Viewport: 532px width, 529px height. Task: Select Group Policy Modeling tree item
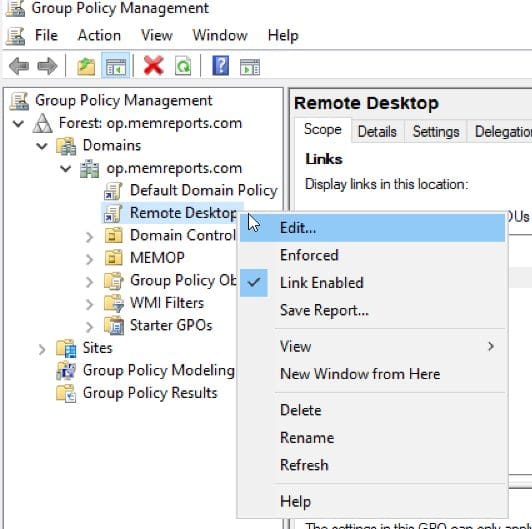pyautogui.click(x=159, y=370)
